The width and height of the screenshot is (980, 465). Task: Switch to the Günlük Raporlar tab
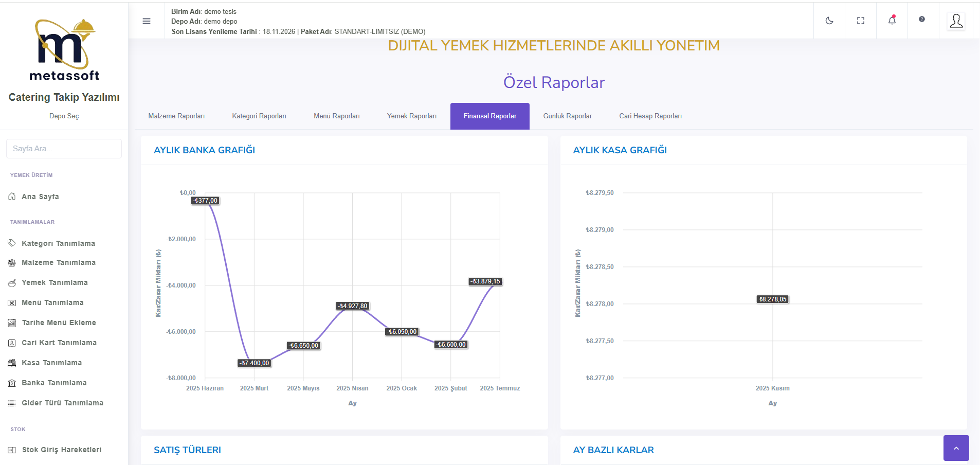coord(567,116)
